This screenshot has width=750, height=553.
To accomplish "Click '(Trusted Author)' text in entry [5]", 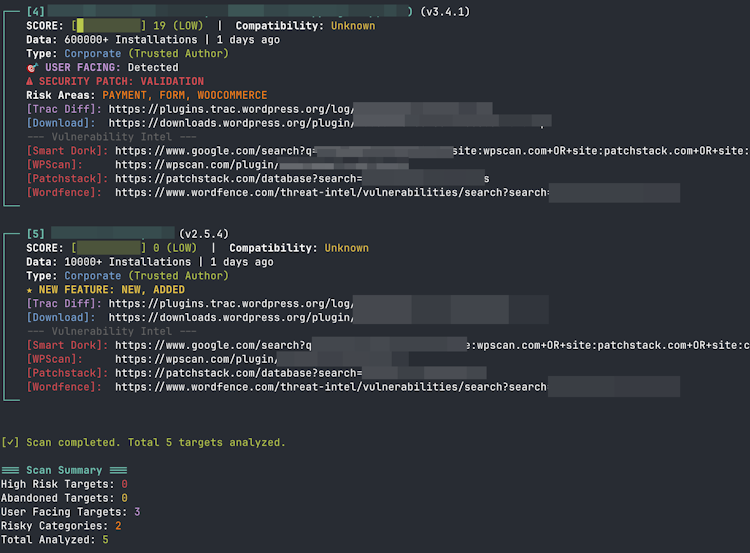I will pos(178,276).
